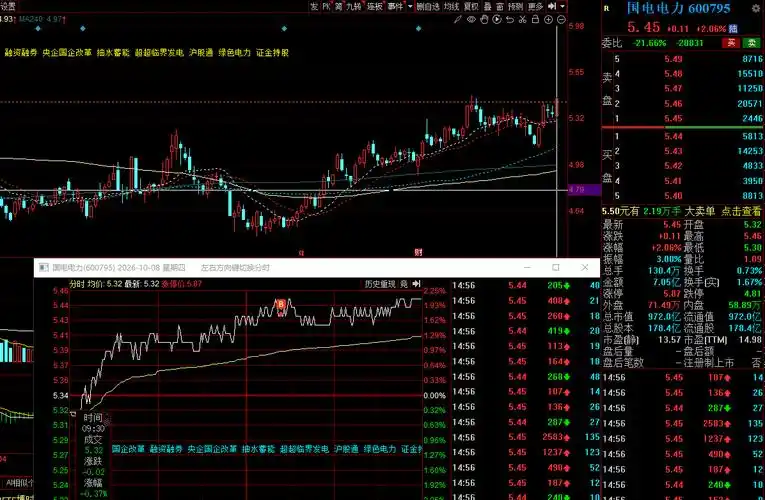Click the 财 financial marker on chart axis
This screenshot has height=500, width=765.
[x=418, y=252]
